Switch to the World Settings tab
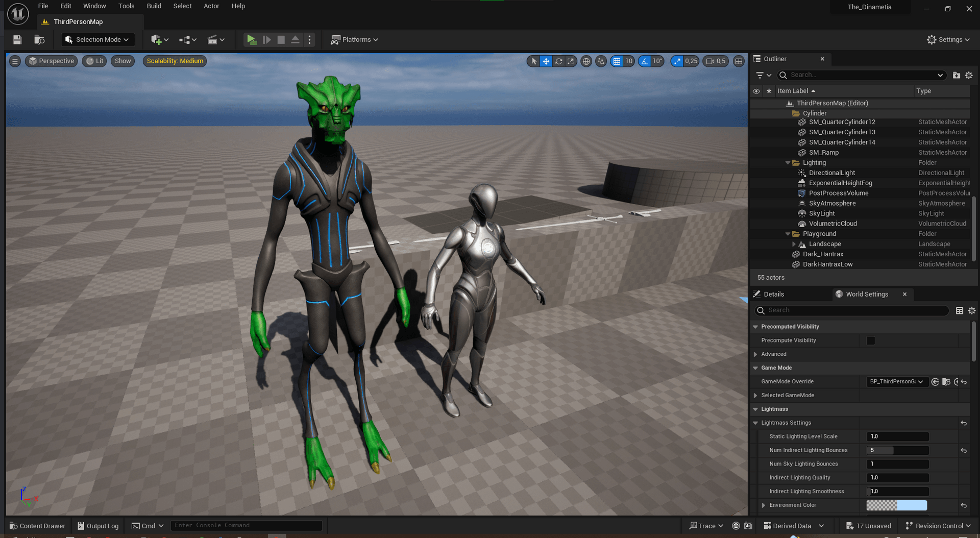Screen dimensions: 980x538 pyautogui.click(x=867, y=295)
